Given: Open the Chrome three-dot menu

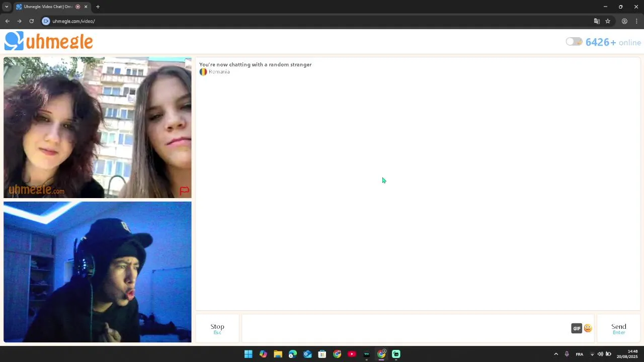Looking at the screenshot, I should [636, 21].
